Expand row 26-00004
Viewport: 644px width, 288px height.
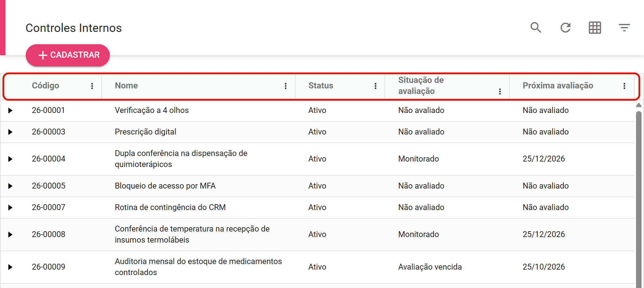[x=10, y=159]
